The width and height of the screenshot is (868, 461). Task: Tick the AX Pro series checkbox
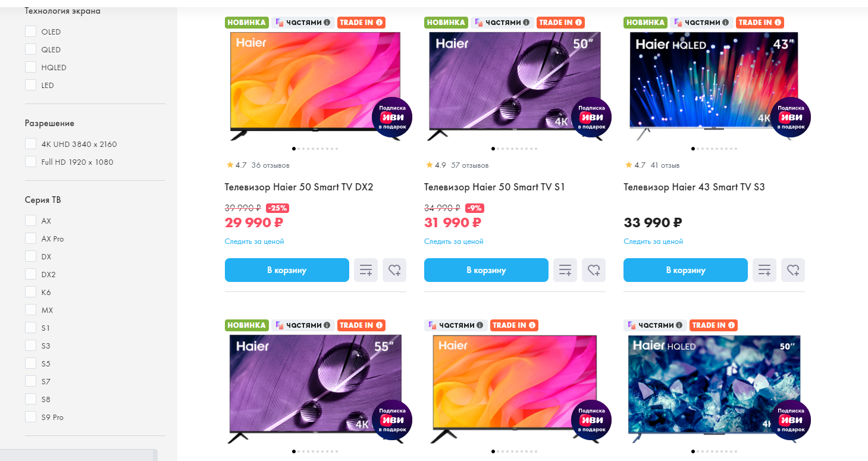tap(31, 239)
